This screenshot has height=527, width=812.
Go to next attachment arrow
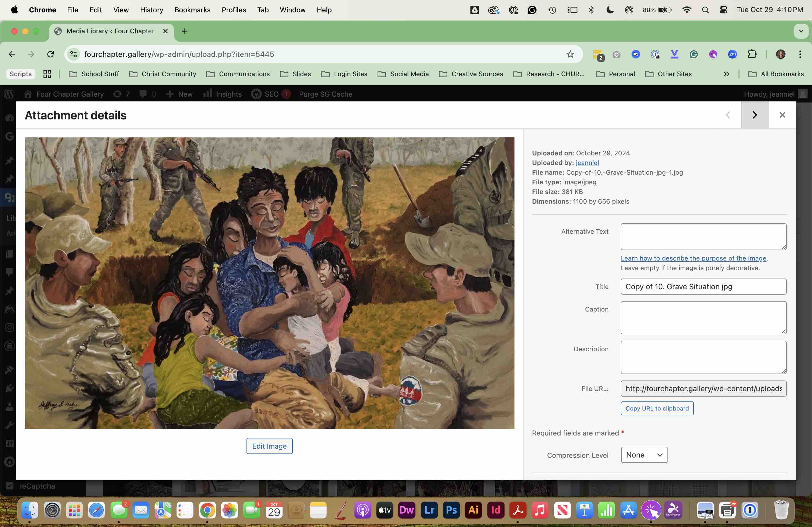pos(755,115)
